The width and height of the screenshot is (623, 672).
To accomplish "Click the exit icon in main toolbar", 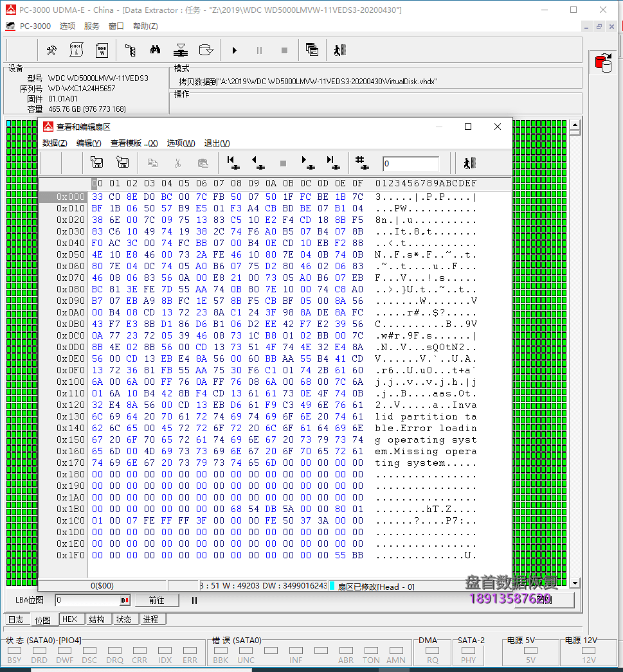I will pos(340,51).
